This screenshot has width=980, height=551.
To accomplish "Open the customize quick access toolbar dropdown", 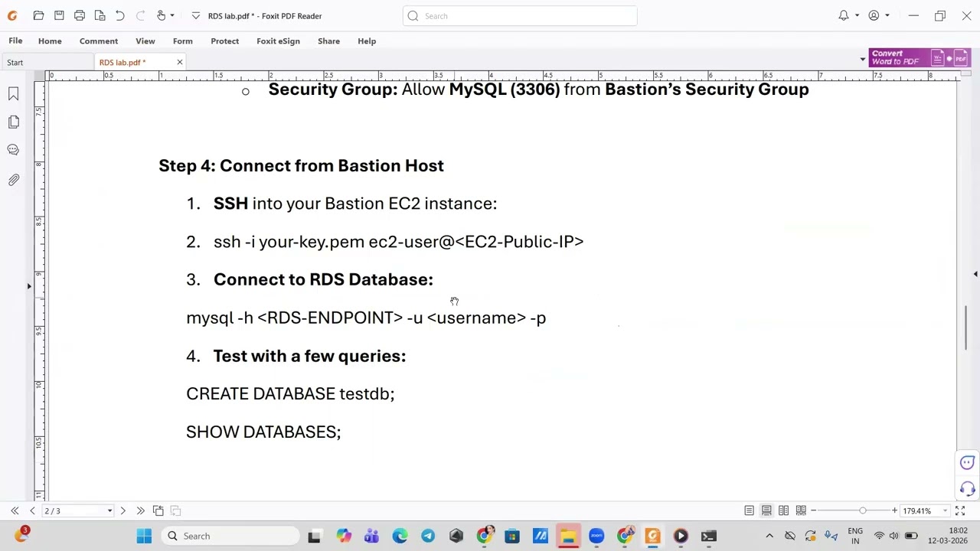I will [196, 15].
